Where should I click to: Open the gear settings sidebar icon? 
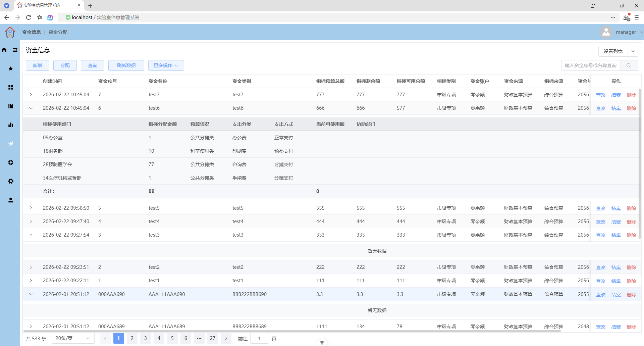[11, 181]
